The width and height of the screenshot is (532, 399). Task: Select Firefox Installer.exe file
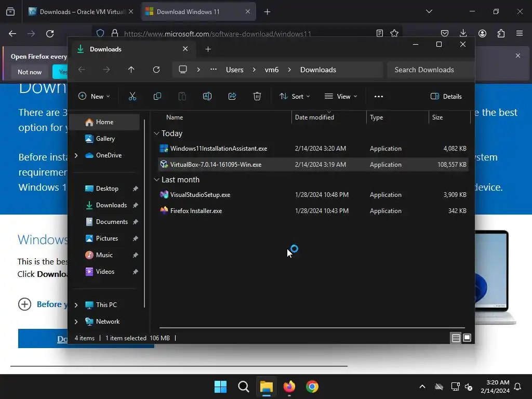coord(313,211)
